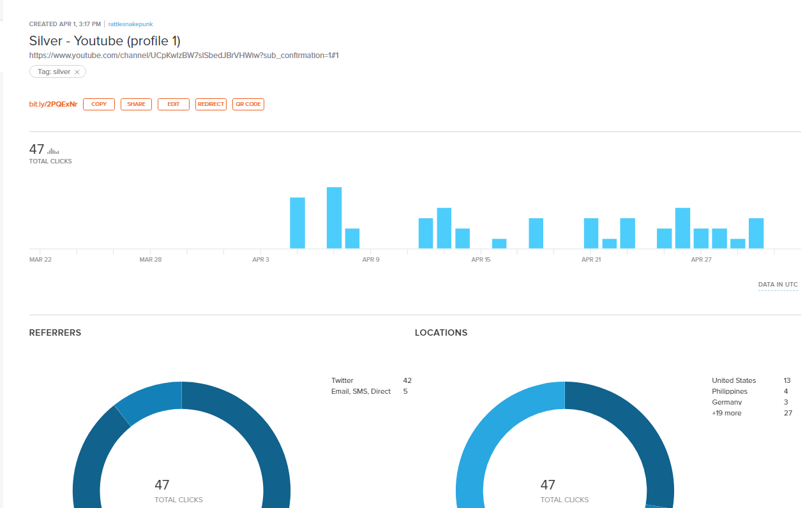The width and height of the screenshot is (812, 508).
Task: Select the long YouTube channel URL text
Action: click(x=184, y=56)
